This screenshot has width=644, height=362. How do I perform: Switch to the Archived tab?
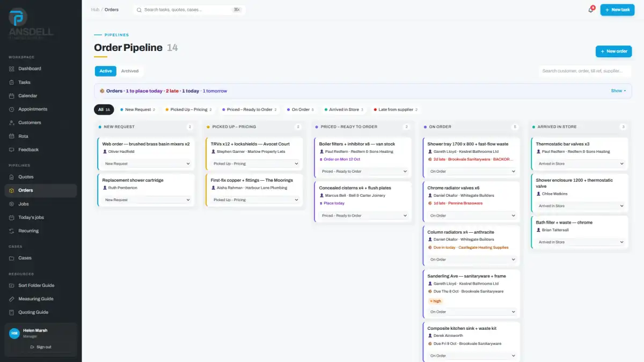click(x=130, y=71)
